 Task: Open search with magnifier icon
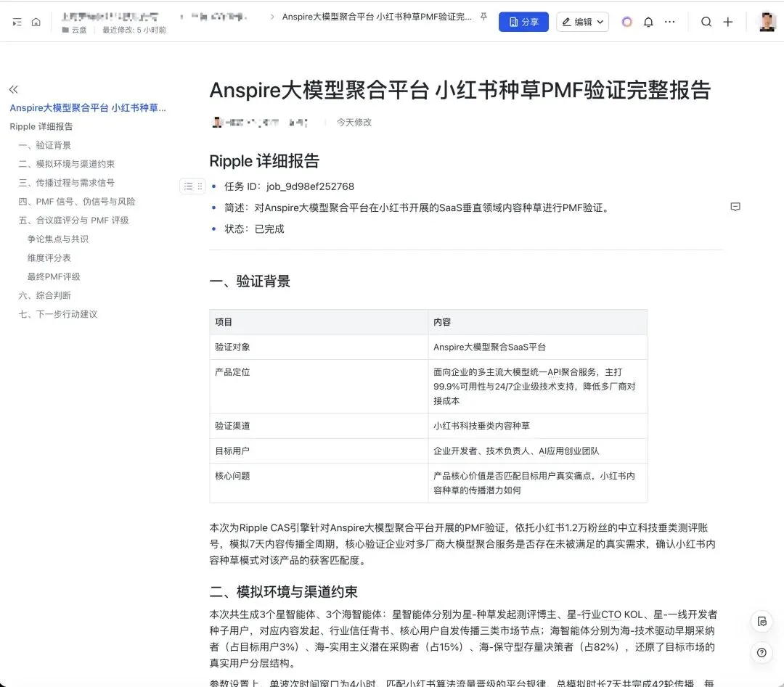[x=706, y=22]
